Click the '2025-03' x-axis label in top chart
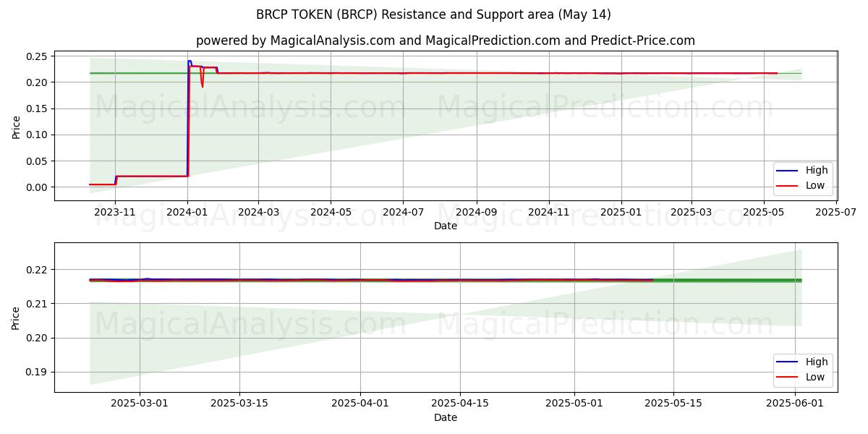Screen dimensions: 868x434 click(691, 212)
